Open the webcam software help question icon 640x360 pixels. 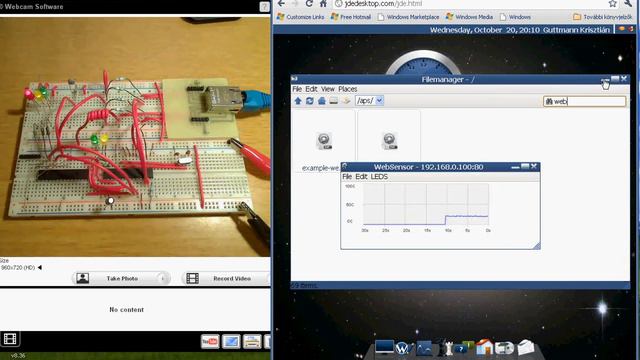click(x=264, y=7)
